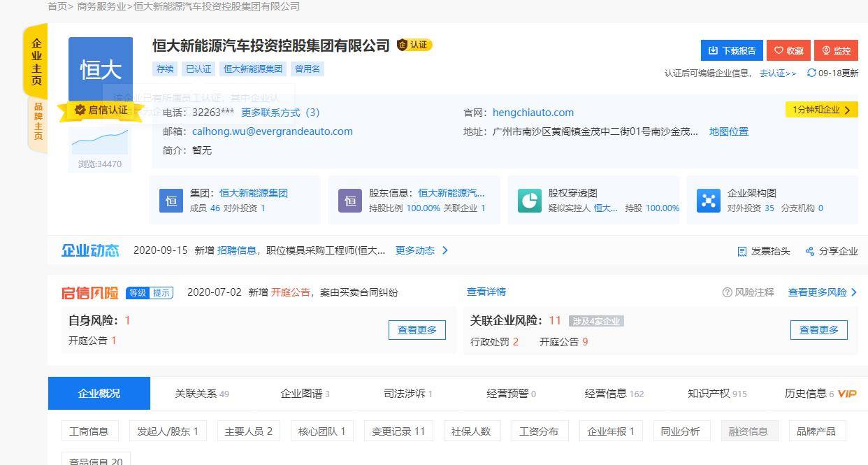The height and width of the screenshot is (465, 868).
Task: Click the 下载报告 download icon button
Action: [x=714, y=50]
